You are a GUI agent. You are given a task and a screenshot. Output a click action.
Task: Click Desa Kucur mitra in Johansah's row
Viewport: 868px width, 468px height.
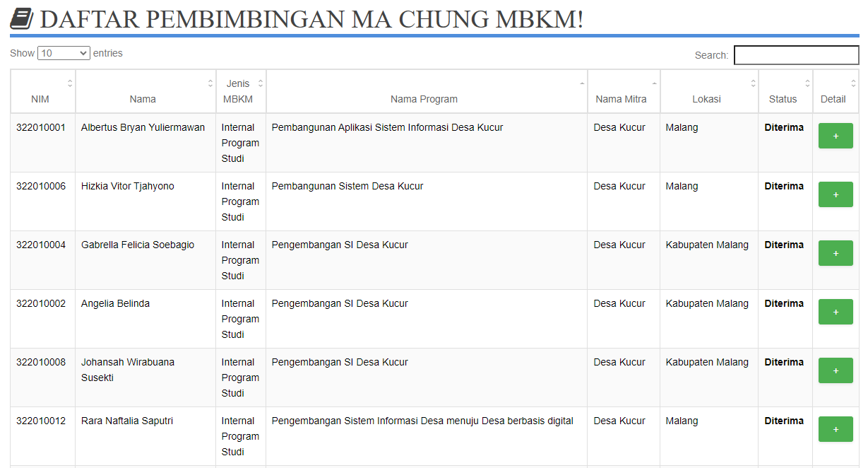pyautogui.click(x=619, y=363)
